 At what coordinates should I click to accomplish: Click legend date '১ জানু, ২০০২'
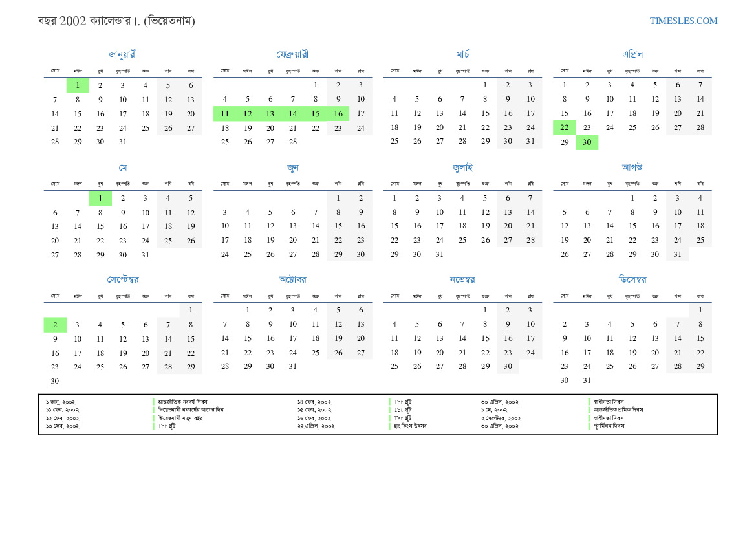[x=60, y=402]
